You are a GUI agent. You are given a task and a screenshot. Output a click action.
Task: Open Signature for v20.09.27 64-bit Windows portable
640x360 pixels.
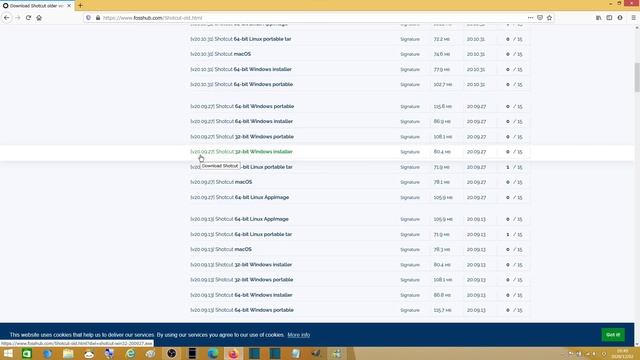pyautogui.click(x=410, y=107)
